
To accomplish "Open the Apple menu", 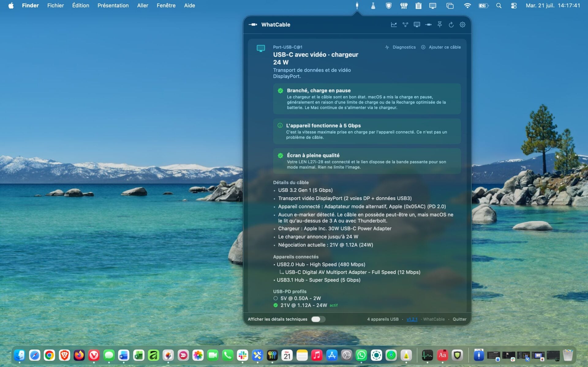I will (11, 6).
